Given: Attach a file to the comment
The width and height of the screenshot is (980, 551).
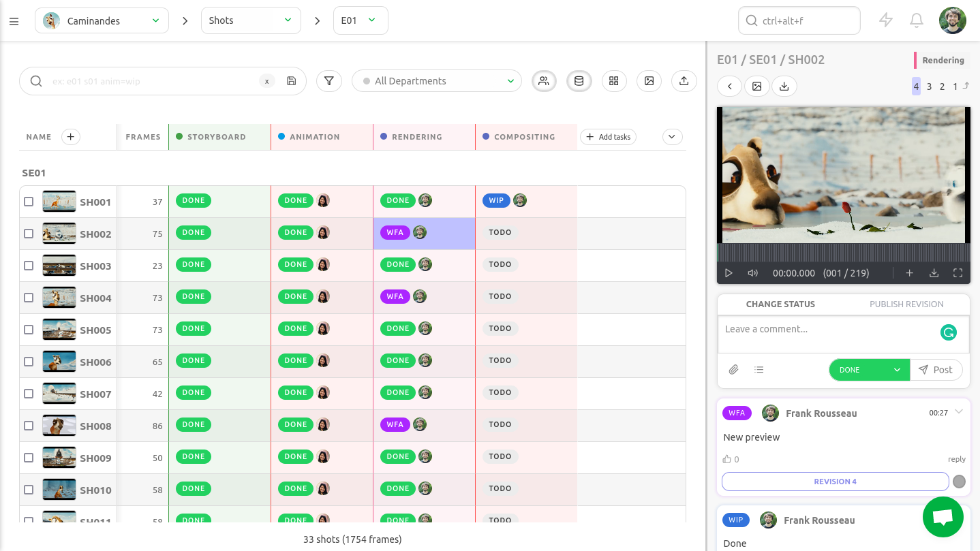Looking at the screenshot, I should [x=733, y=370].
